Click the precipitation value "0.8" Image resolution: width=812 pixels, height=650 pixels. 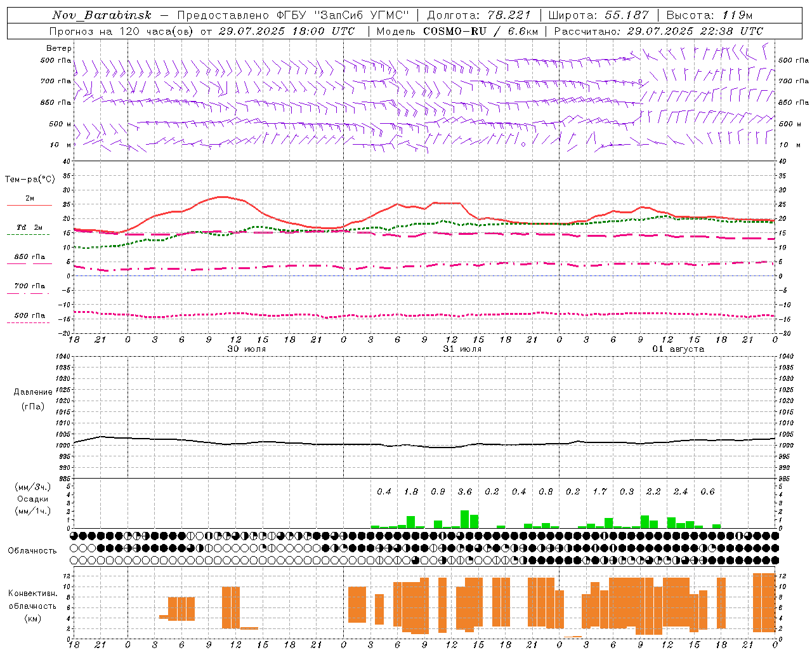pos(546,492)
